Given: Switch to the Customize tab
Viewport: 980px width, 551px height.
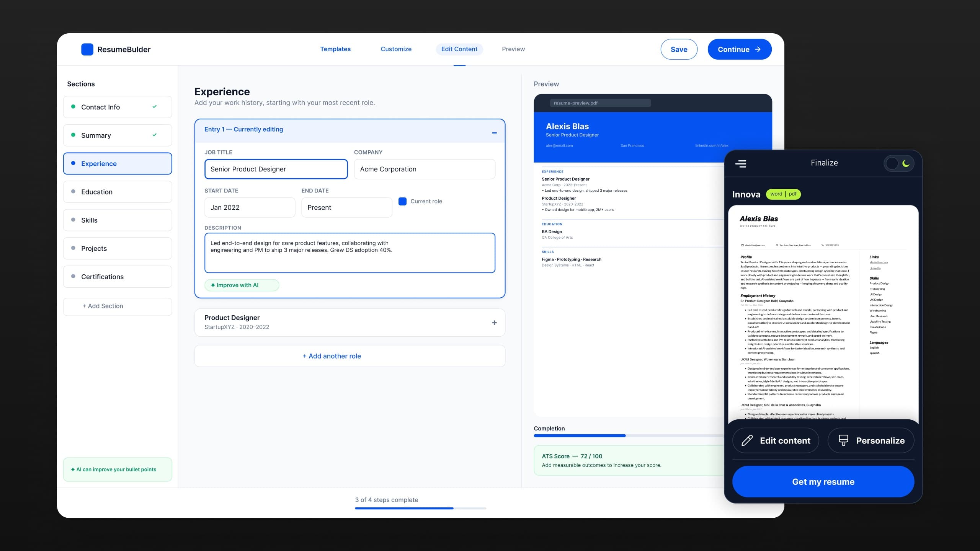Looking at the screenshot, I should tap(396, 49).
